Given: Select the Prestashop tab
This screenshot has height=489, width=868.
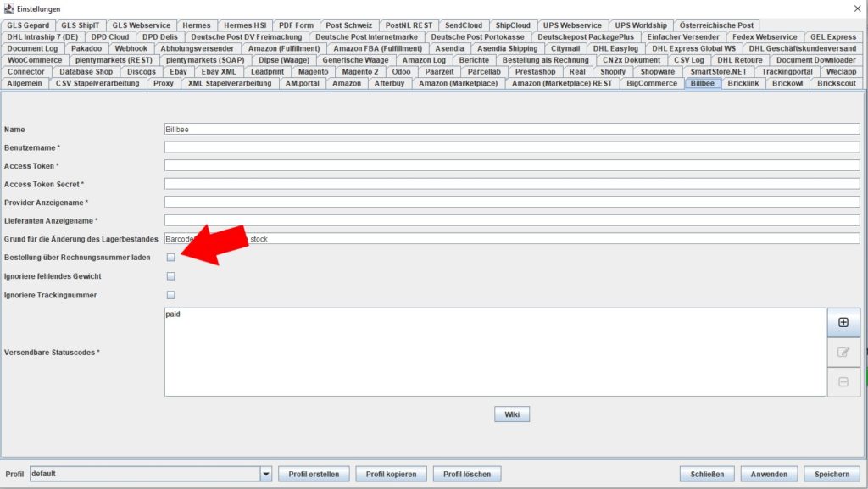Looking at the screenshot, I should tap(536, 71).
